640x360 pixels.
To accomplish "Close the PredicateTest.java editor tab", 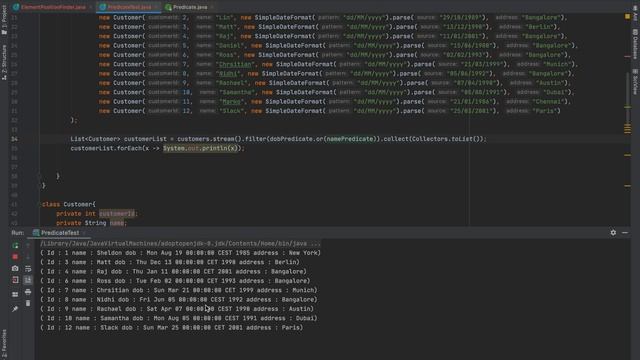I will tap(156, 7).
